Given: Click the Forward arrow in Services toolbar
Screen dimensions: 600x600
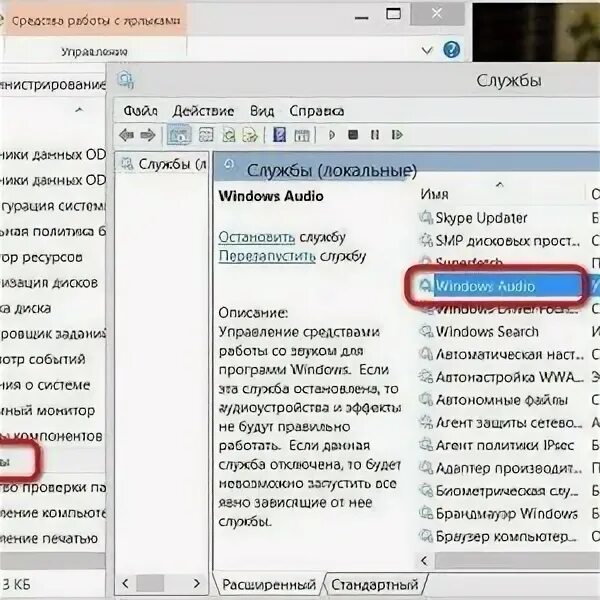Looking at the screenshot, I should click(x=148, y=135).
